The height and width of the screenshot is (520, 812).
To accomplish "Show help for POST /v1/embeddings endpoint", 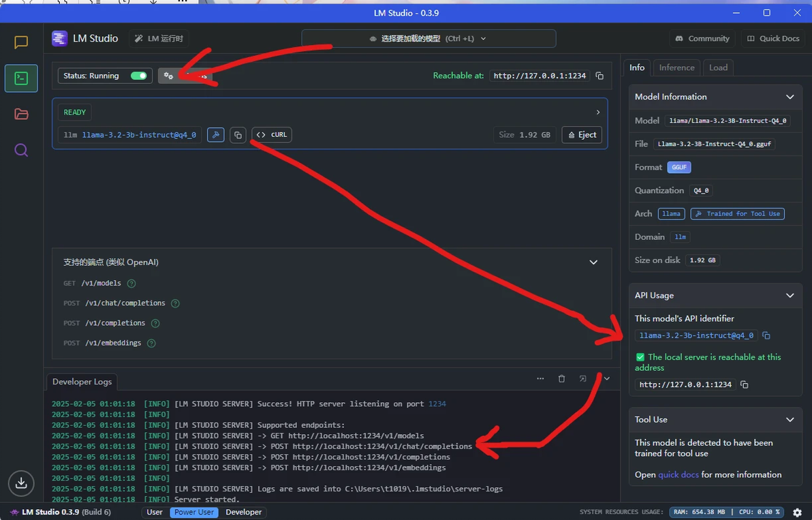I will pyautogui.click(x=151, y=343).
